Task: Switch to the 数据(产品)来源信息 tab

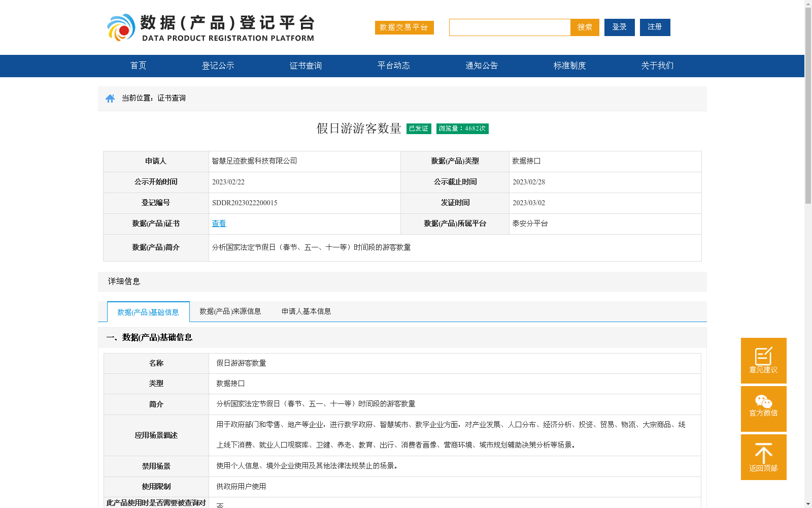Action: click(230, 311)
